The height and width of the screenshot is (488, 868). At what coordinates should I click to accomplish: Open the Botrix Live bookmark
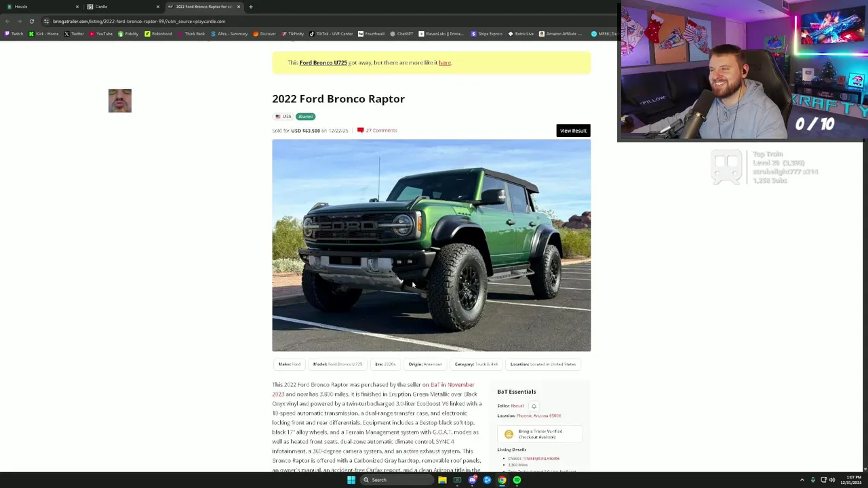coord(521,34)
